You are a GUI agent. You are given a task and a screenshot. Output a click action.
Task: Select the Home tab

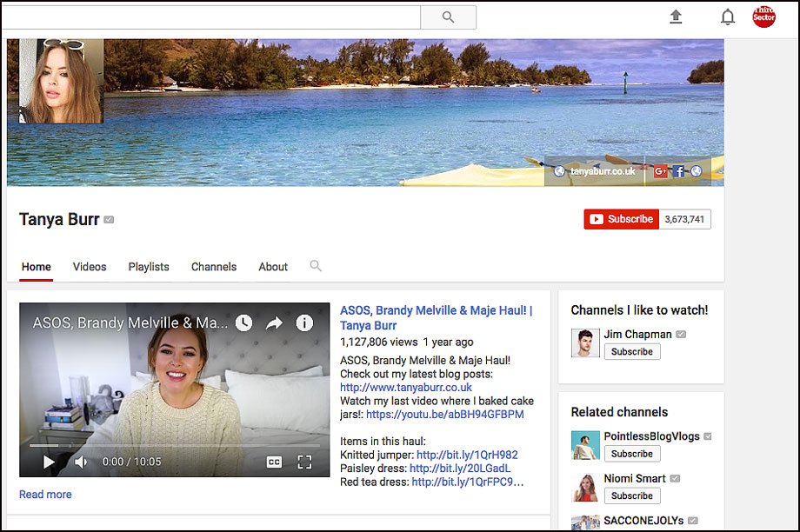pyautogui.click(x=37, y=267)
